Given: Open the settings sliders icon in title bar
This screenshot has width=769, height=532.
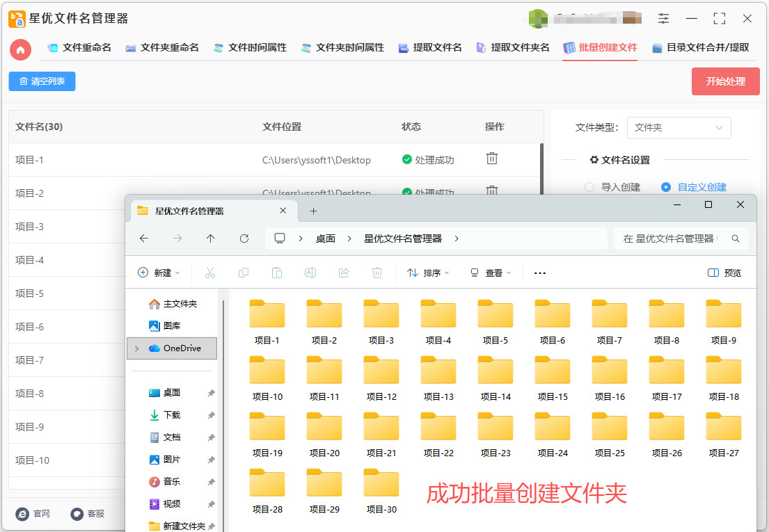Looking at the screenshot, I should click(x=663, y=19).
